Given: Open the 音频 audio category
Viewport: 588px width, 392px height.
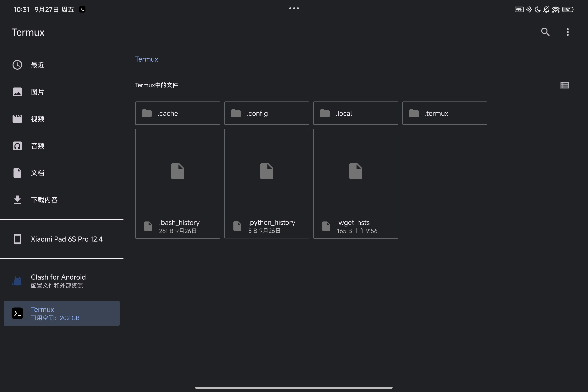Looking at the screenshot, I should tap(62, 146).
